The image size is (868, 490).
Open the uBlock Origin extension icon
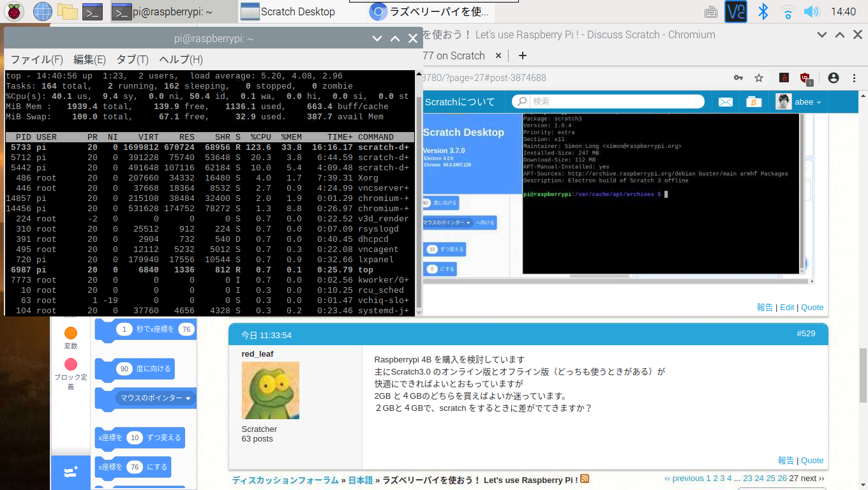(x=805, y=78)
